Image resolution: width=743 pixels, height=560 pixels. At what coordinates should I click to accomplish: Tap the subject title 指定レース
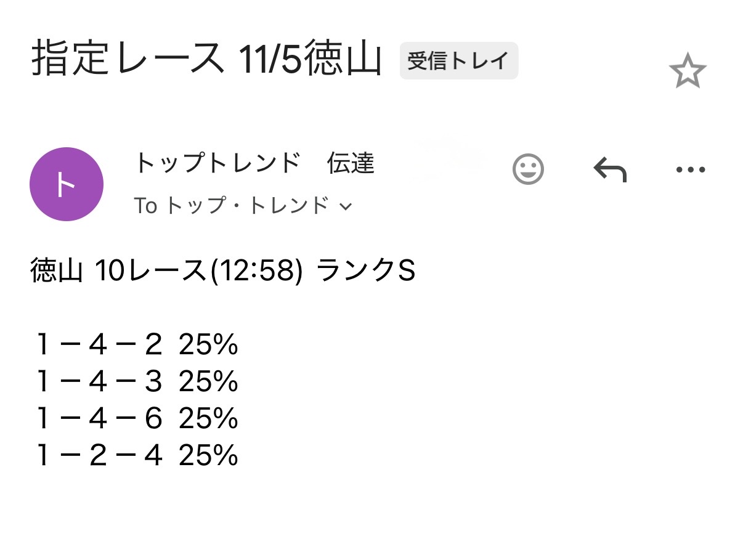(128, 59)
